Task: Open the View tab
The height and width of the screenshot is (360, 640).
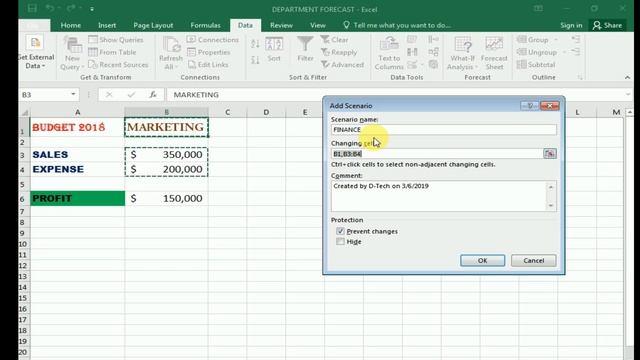Action: 318,25
